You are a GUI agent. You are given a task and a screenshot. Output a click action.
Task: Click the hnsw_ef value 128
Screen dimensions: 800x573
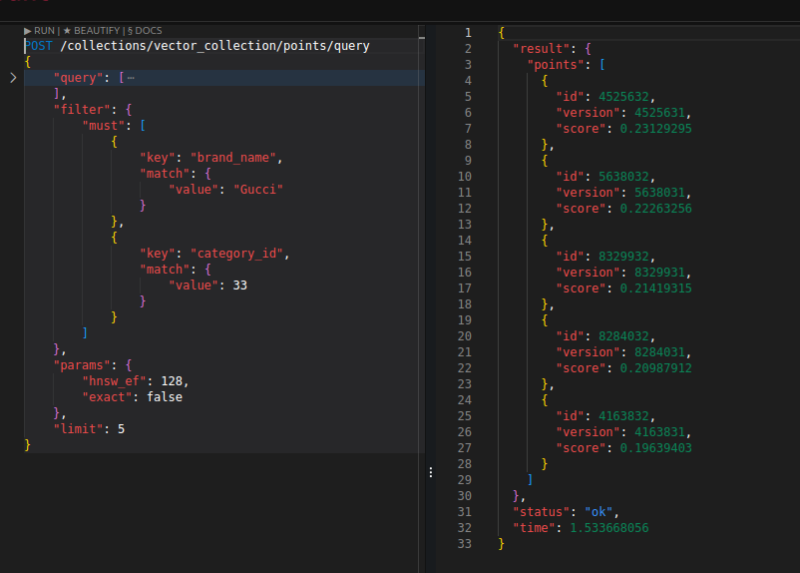pos(172,381)
